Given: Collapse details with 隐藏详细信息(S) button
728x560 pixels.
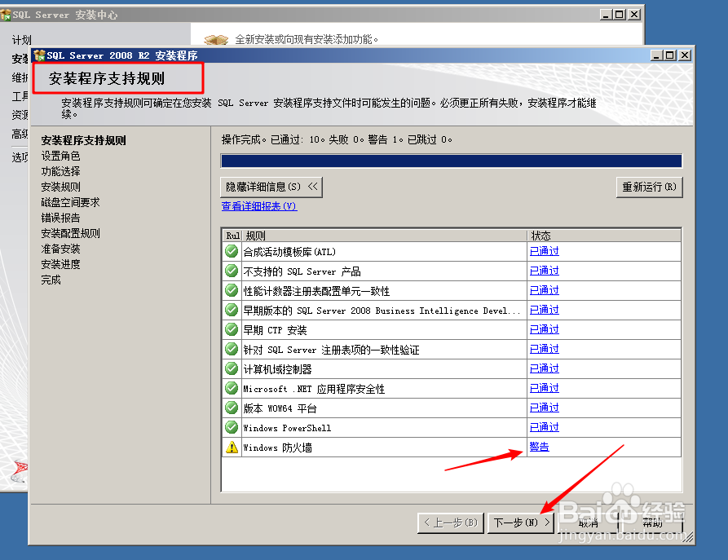Looking at the screenshot, I should (271, 187).
